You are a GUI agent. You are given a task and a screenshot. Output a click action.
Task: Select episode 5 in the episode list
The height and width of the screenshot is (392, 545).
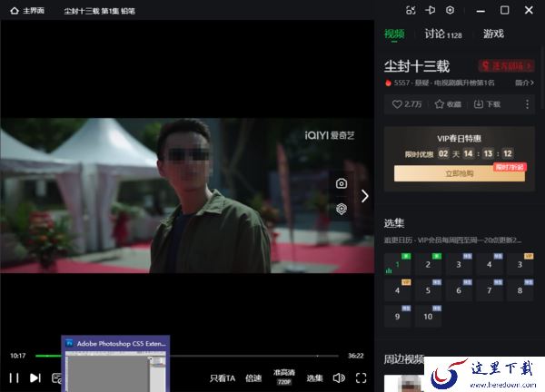pyautogui.click(x=428, y=290)
